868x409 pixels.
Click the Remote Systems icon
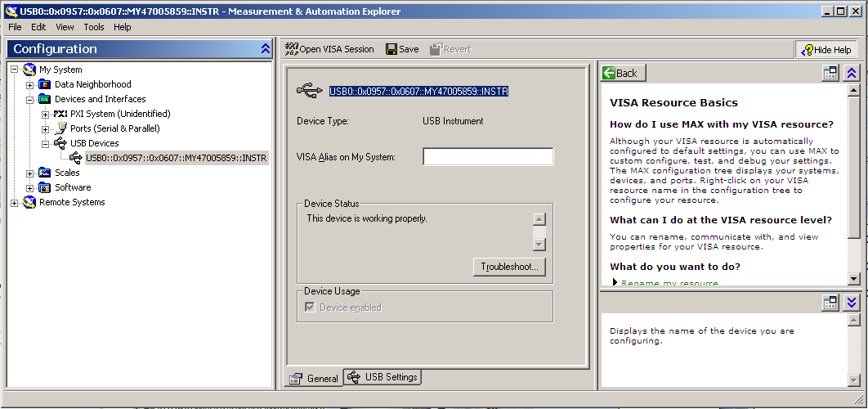29,202
